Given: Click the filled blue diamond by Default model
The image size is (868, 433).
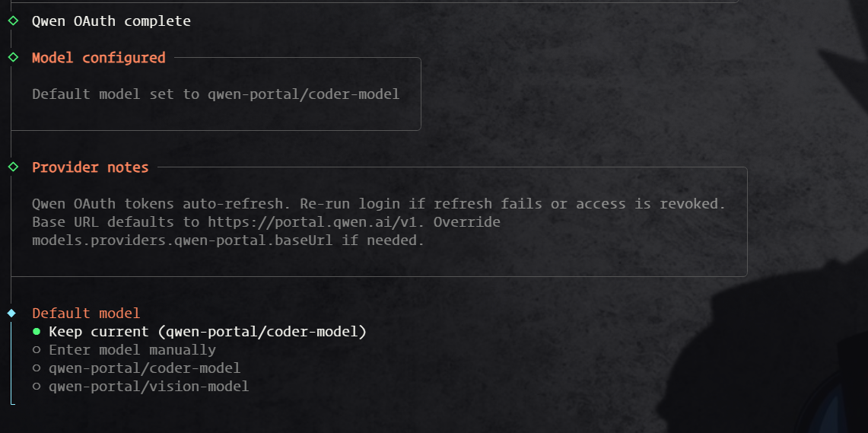Looking at the screenshot, I should (x=11, y=314).
